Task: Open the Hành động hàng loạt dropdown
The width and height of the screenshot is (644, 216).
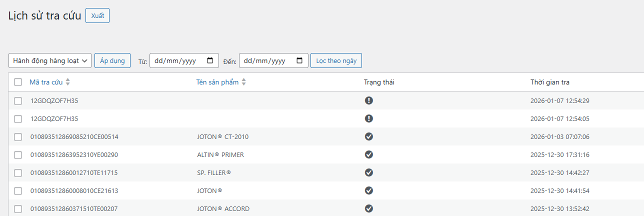Action: click(50, 60)
